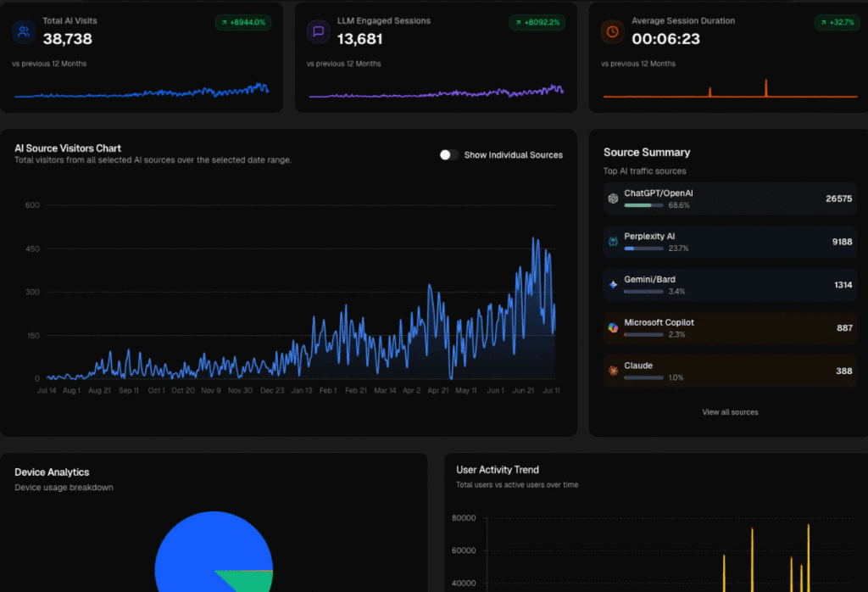Click the Perplexity AI 23.7% progress bar
Image resolution: width=868 pixels, height=592 pixels.
click(643, 249)
